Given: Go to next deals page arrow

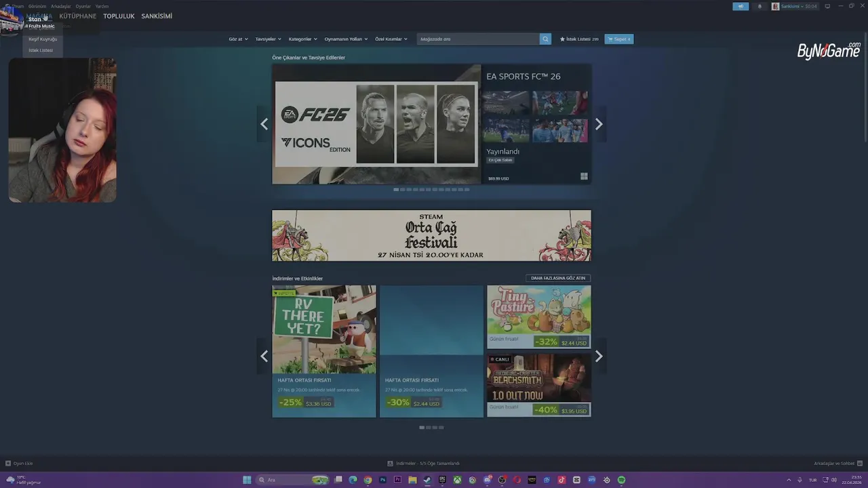Looking at the screenshot, I should (x=599, y=357).
